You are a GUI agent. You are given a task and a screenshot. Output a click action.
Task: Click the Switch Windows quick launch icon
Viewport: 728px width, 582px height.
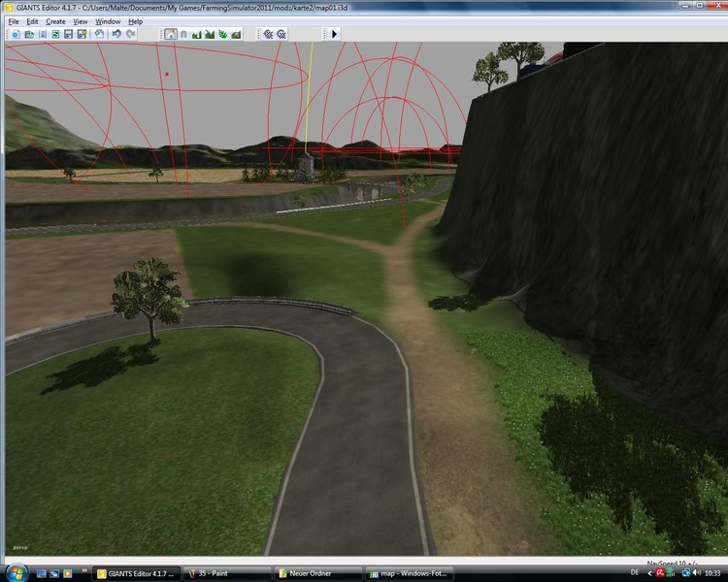coord(54,573)
